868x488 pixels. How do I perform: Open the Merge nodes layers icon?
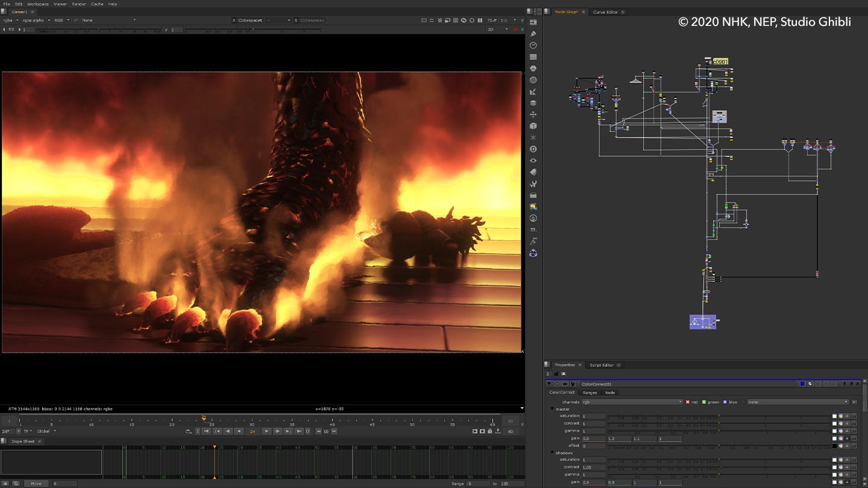click(x=533, y=103)
